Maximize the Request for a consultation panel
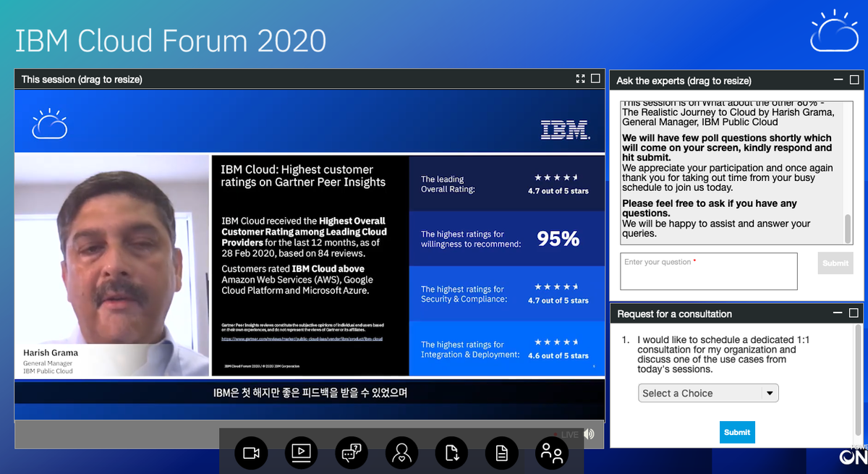 854,313
